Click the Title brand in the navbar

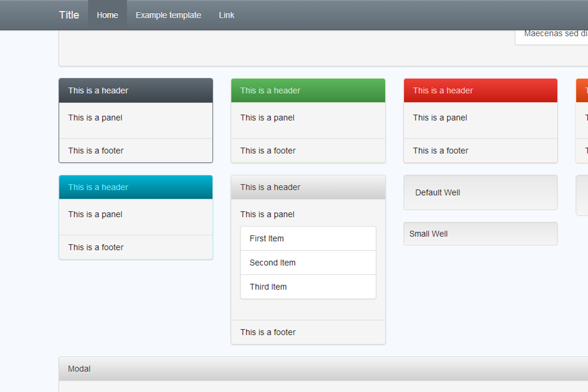[x=69, y=15]
